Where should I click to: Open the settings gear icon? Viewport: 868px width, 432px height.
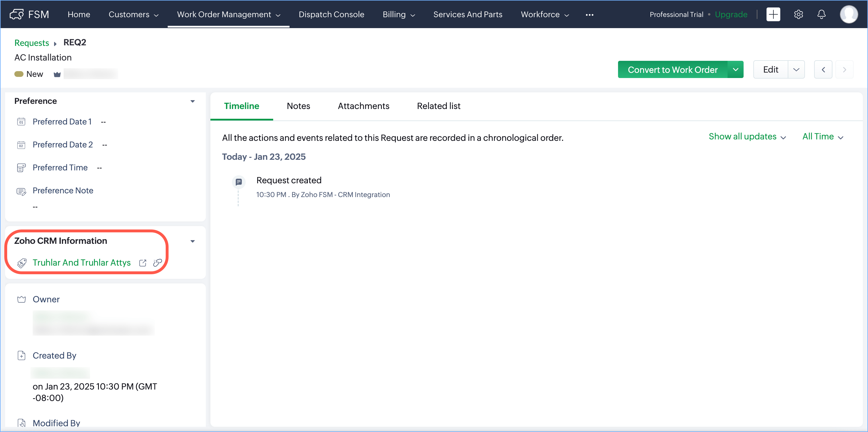tap(798, 14)
